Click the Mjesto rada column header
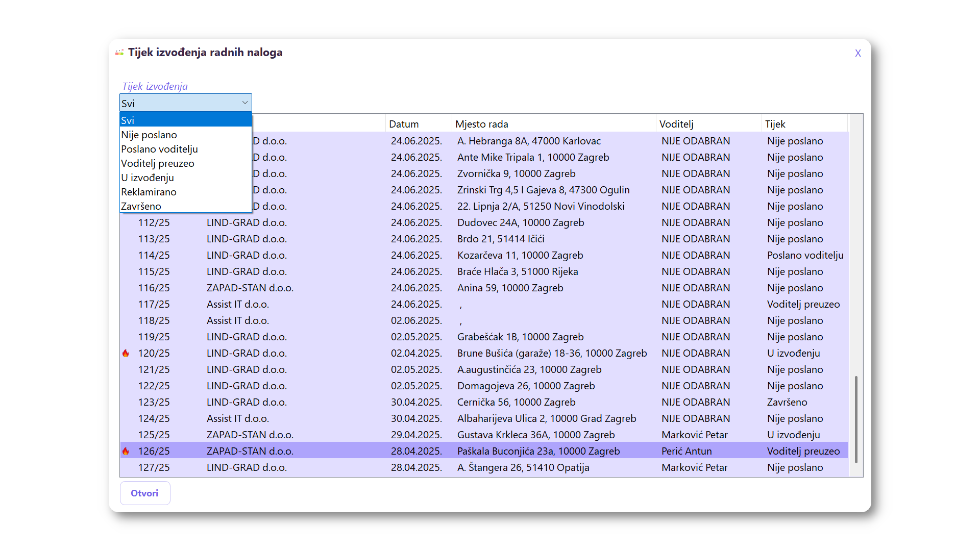 pyautogui.click(x=482, y=124)
